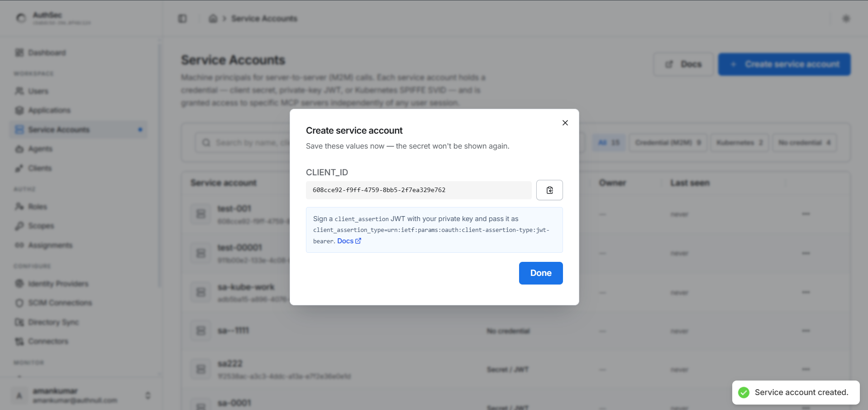Screen dimensions: 868x410
Task: Click the server icon for test-00001 row
Action: (x=201, y=253)
